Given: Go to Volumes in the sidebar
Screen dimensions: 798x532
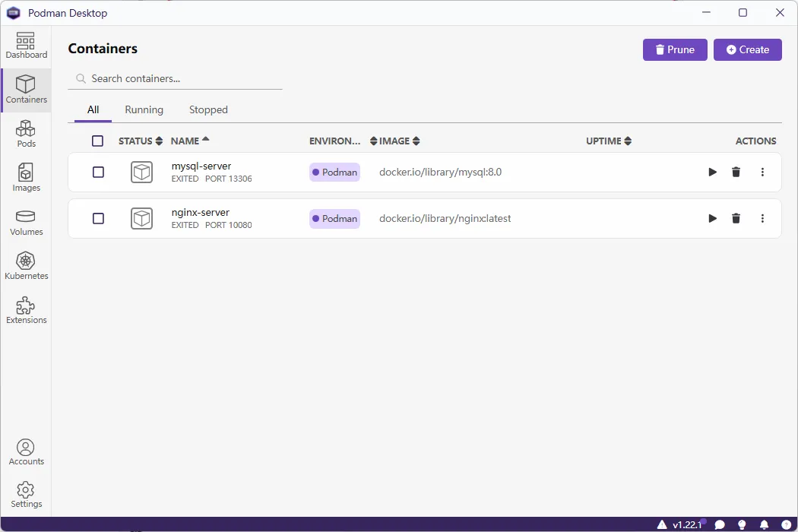Looking at the screenshot, I should pos(27,222).
